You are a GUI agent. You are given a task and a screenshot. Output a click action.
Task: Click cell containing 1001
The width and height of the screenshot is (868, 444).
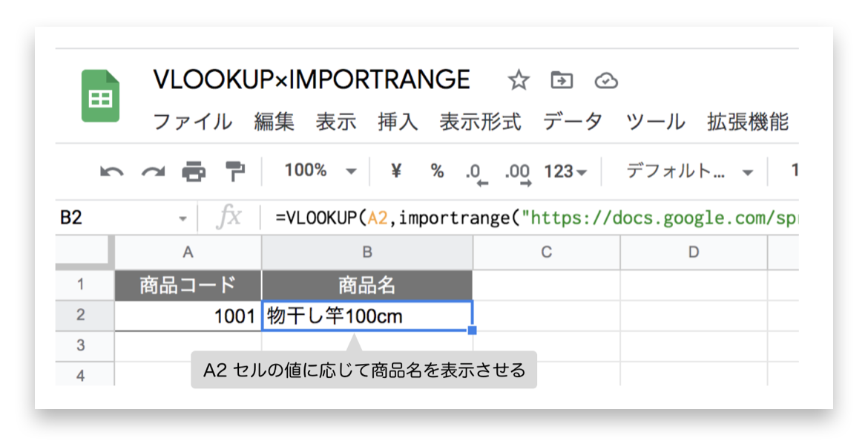pos(188,316)
